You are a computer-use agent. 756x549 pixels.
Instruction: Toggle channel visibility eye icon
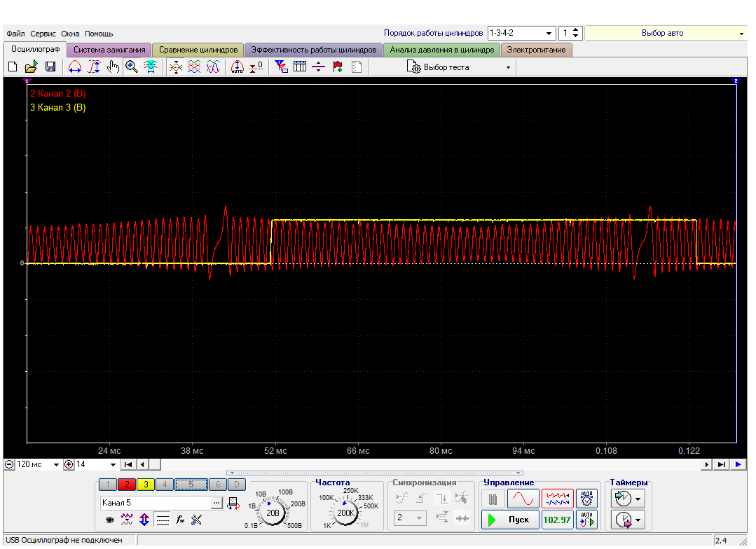[109, 520]
